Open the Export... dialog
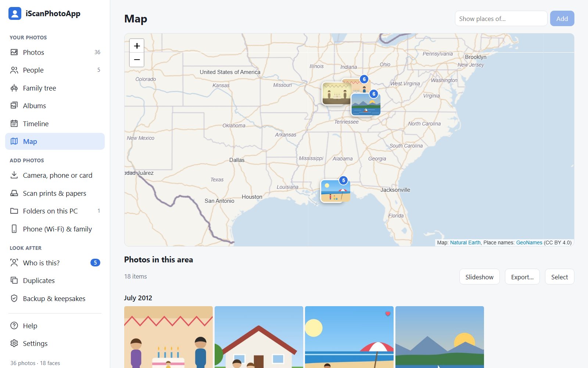 tap(522, 277)
